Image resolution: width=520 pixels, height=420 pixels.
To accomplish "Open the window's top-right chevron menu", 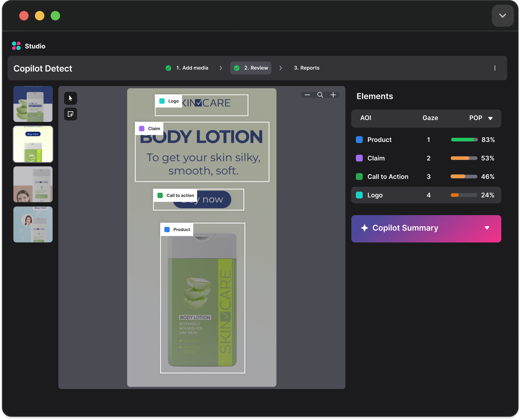I will pos(502,16).
